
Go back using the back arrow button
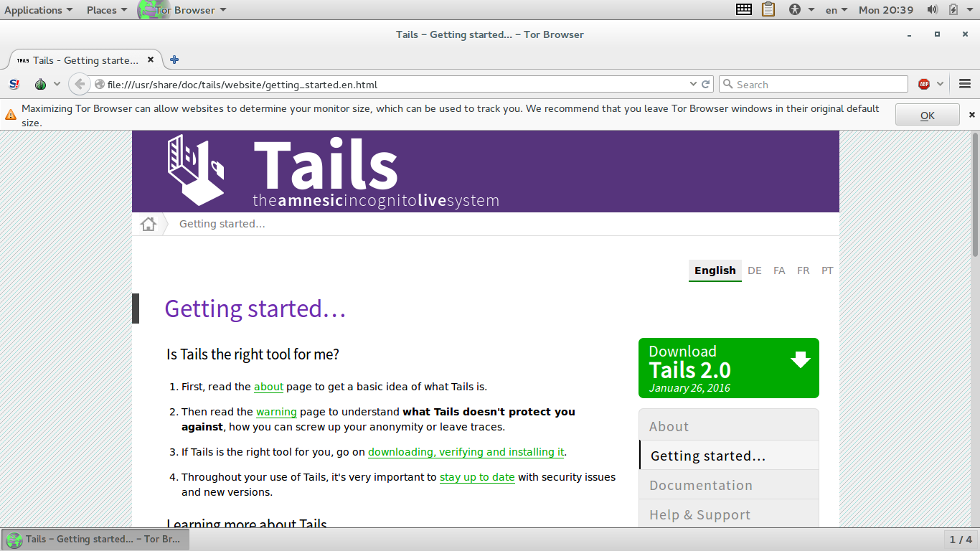(80, 84)
